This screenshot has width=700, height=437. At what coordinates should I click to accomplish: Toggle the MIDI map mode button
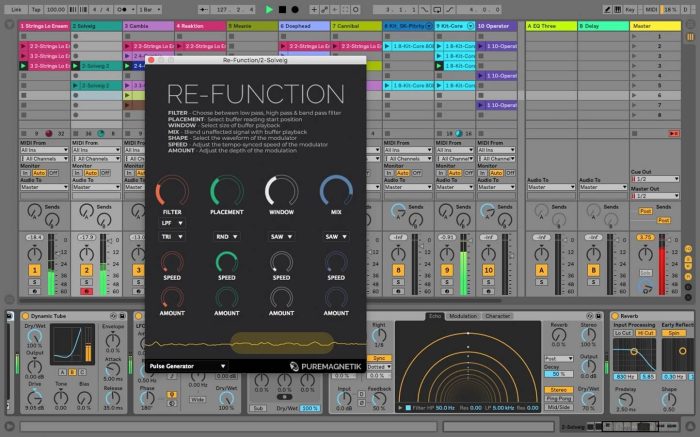click(x=651, y=9)
